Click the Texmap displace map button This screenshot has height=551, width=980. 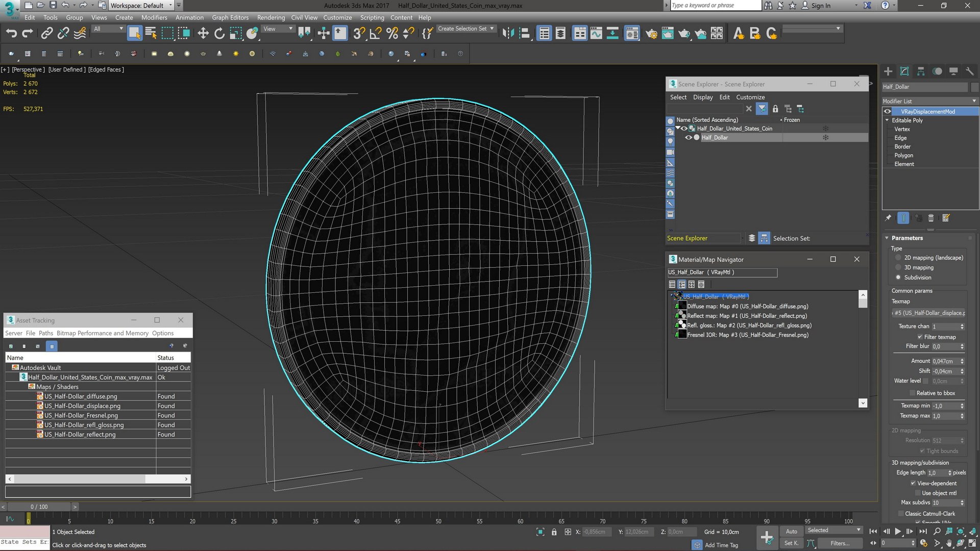pyautogui.click(x=928, y=313)
